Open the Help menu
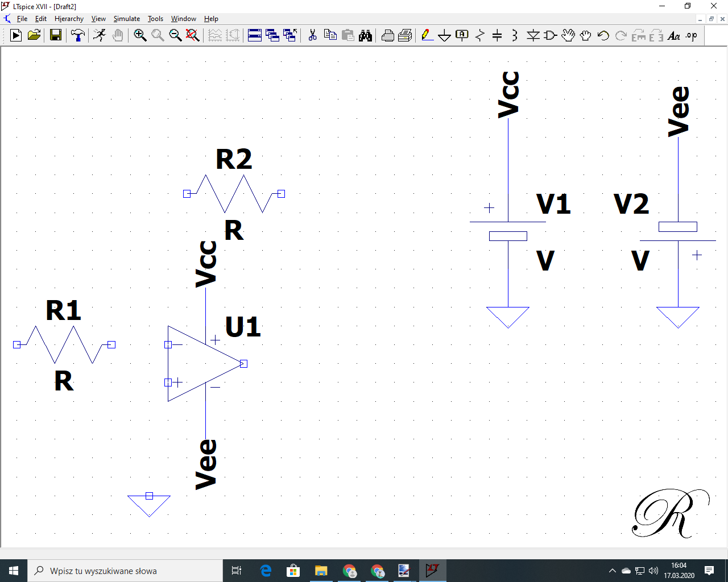Viewport: 728px width, 582px height. tap(211, 19)
